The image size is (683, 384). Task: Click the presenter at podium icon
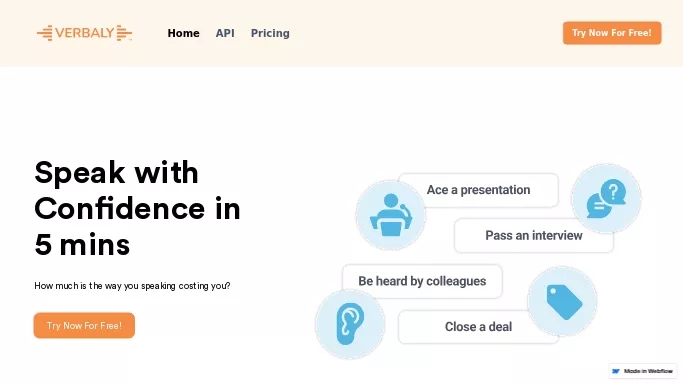(x=391, y=215)
